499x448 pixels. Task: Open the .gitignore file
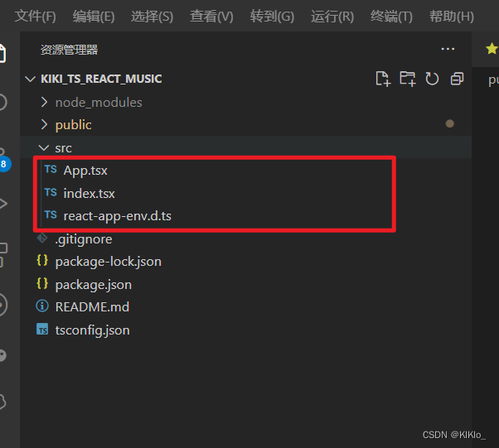point(84,239)
